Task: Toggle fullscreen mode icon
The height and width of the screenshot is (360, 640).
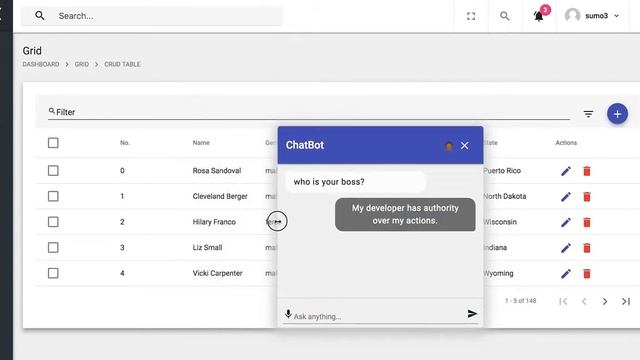Action: [471, 16]
